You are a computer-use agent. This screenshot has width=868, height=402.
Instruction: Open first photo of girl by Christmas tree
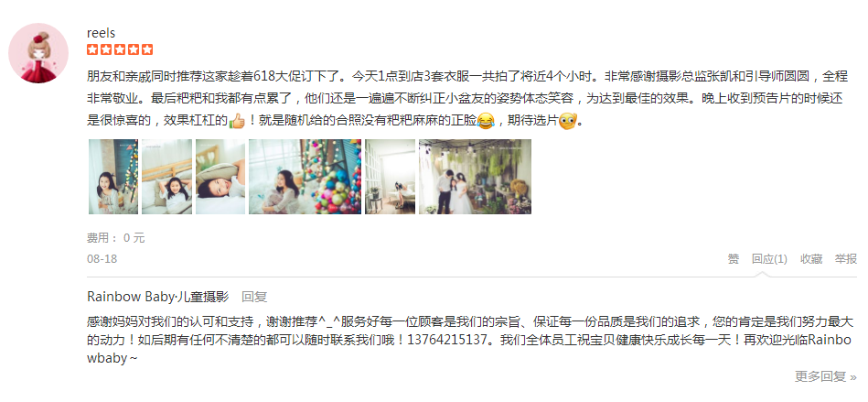pos(113,177)
